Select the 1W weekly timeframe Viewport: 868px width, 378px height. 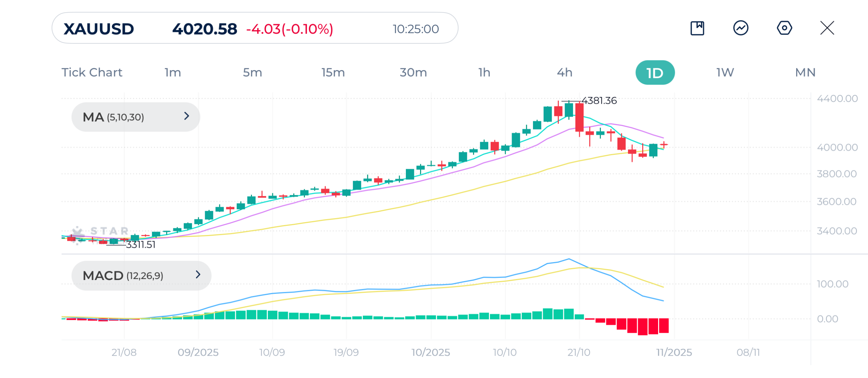(725, 73)
